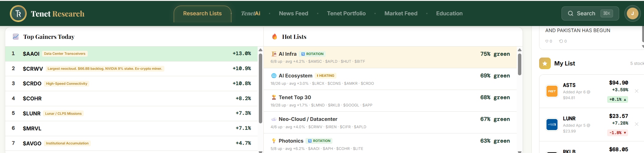Click the Lunar / CLPS Missions tag
The image size is (644, 153).
[63, 114]
